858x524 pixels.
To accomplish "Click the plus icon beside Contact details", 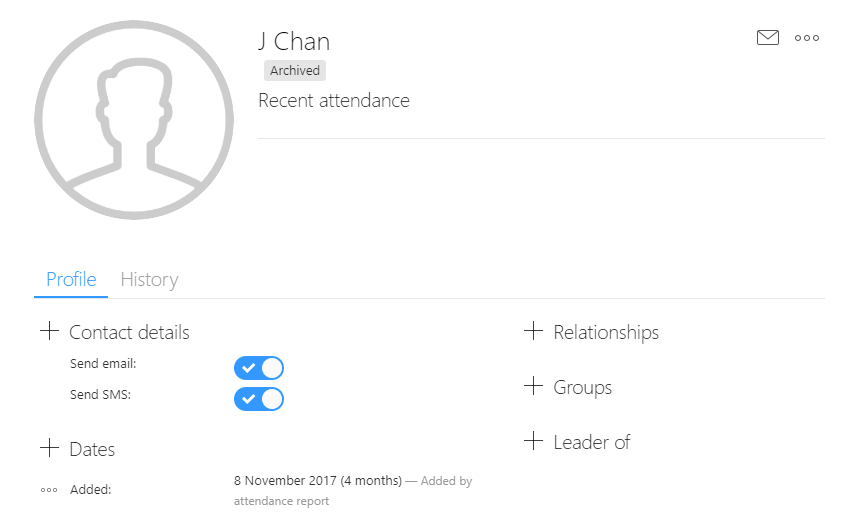I will (x=49, y=331).
